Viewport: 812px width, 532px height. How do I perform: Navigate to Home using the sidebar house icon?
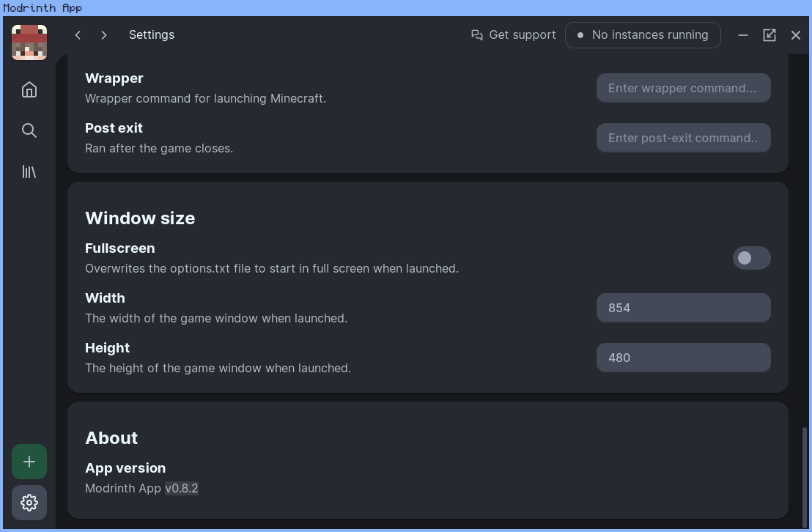click(x=29, y=89)
